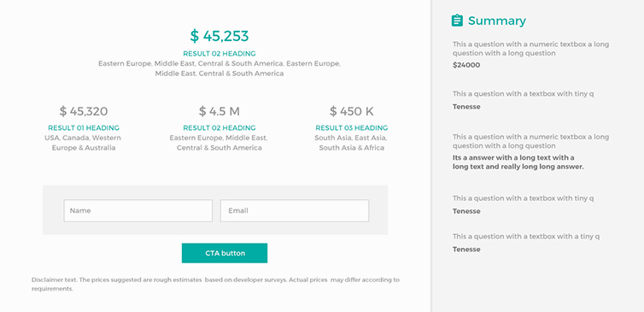The width and height of the screenshot is (644, 312).
Task: Select the $24000 summary answer
Action: click(x=466, y=65)
